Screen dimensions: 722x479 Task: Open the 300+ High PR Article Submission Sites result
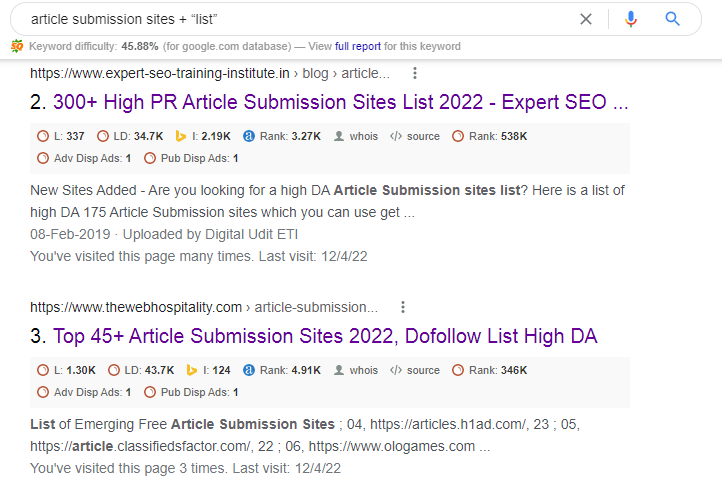pos(341,102)
